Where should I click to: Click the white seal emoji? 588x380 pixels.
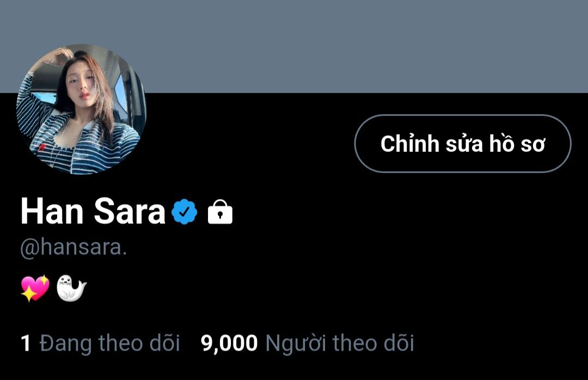[71, 288]
